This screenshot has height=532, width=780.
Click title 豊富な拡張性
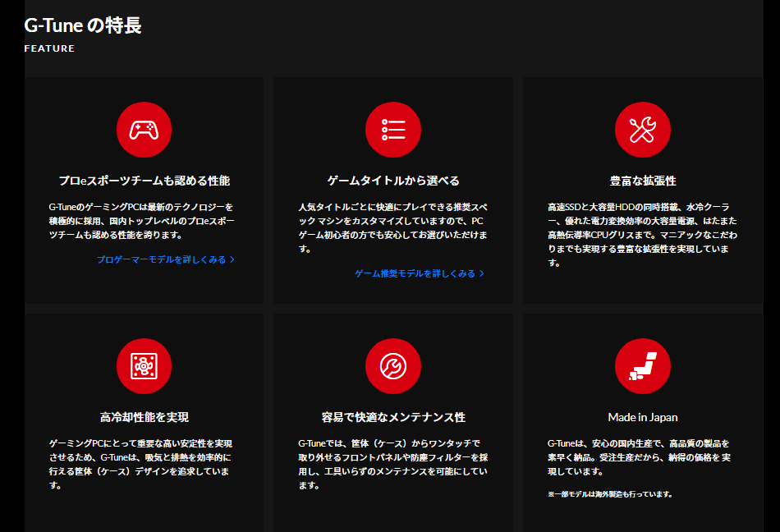coord(643,181)
